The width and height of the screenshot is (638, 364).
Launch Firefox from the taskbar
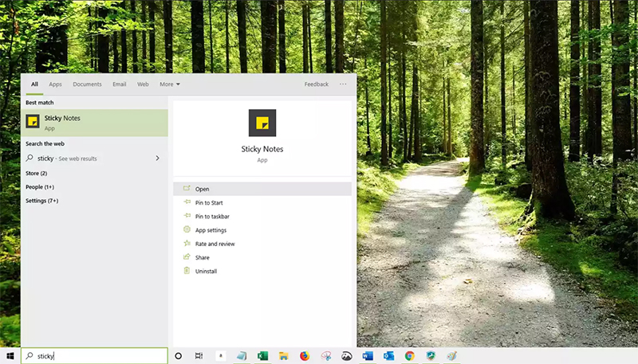[x=305, y=356]
